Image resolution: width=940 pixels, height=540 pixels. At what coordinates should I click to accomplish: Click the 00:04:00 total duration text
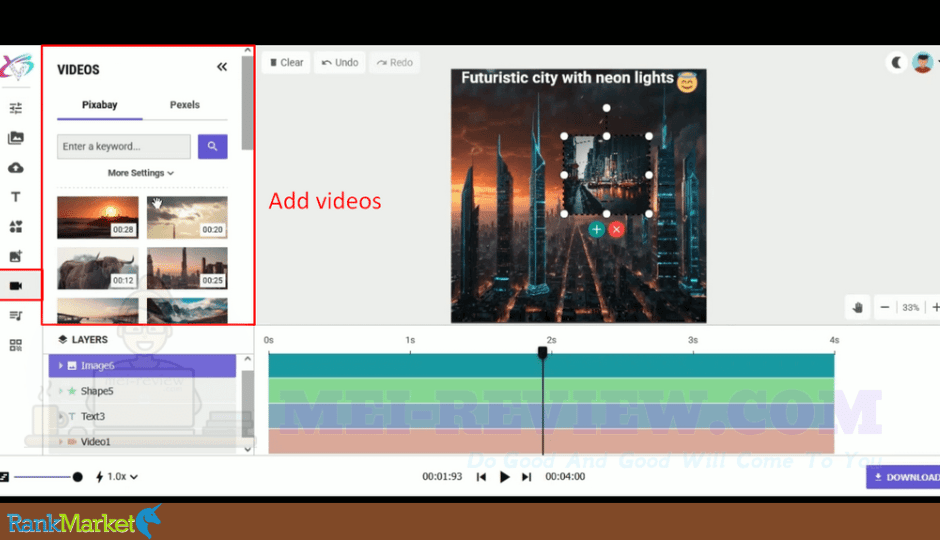click(x=565, y=477)
